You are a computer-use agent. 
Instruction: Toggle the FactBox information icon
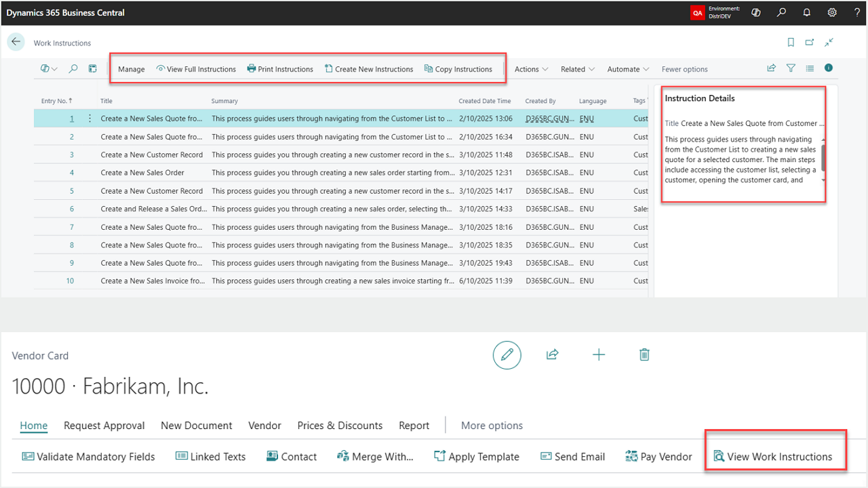coord(829,68)
